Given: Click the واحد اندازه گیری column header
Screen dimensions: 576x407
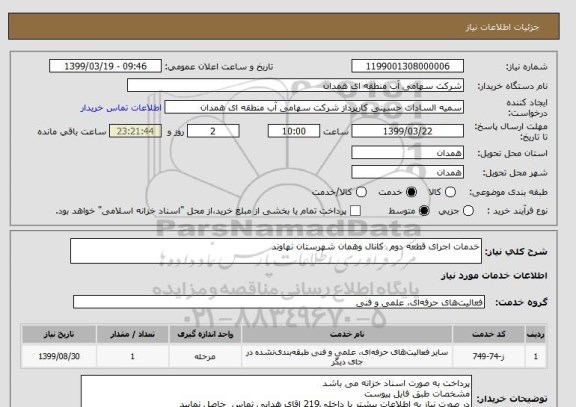Looking at the screenshot, I should tap(205, 334).
